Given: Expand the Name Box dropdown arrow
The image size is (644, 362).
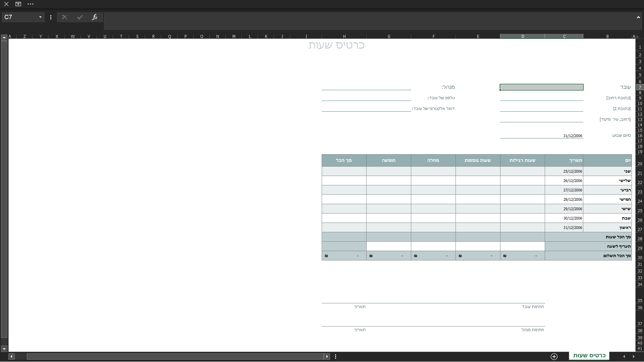Looking at the screenshot, I should click(40, 17).
